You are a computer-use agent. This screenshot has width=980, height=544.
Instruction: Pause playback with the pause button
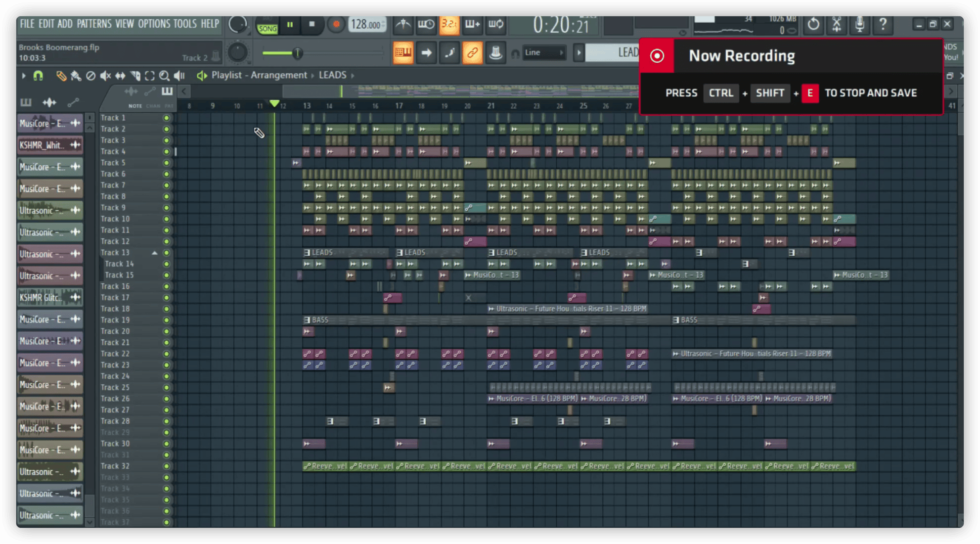(290, 24)
